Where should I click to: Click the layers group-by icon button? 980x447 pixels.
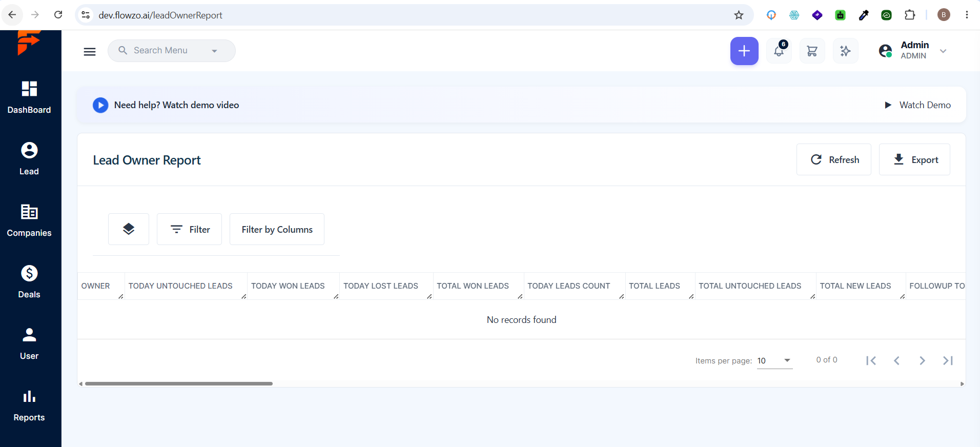[x=129, y=229]
